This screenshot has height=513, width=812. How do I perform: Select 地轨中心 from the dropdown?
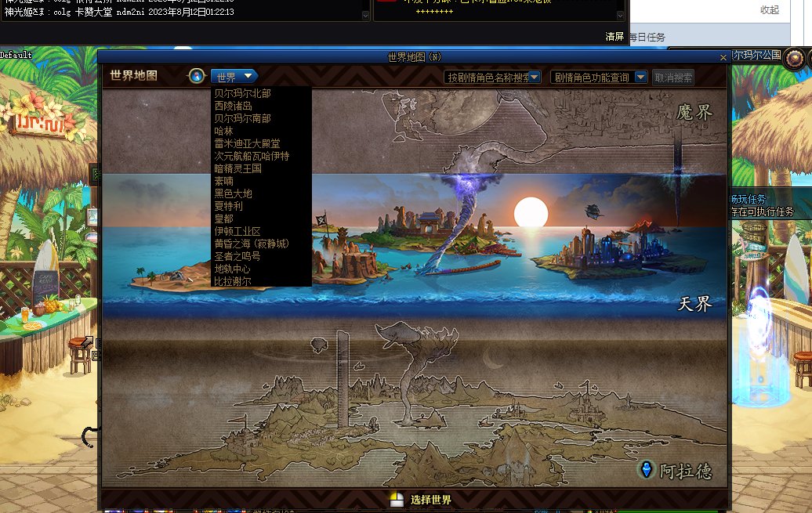[232, 269]
